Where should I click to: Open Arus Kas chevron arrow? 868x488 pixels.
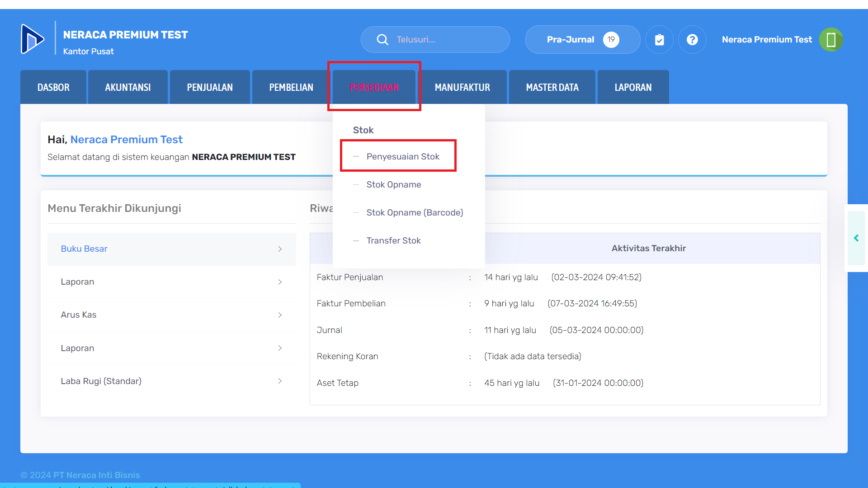coord(280,315)
